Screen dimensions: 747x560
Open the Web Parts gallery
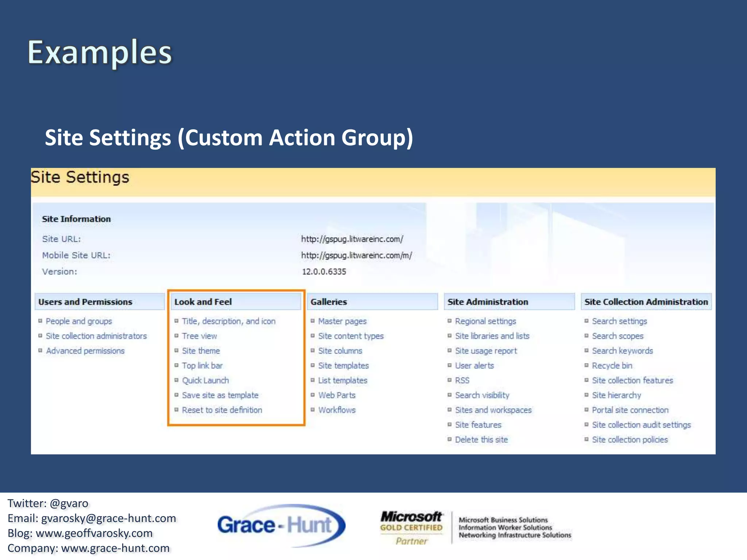[337, 395]
